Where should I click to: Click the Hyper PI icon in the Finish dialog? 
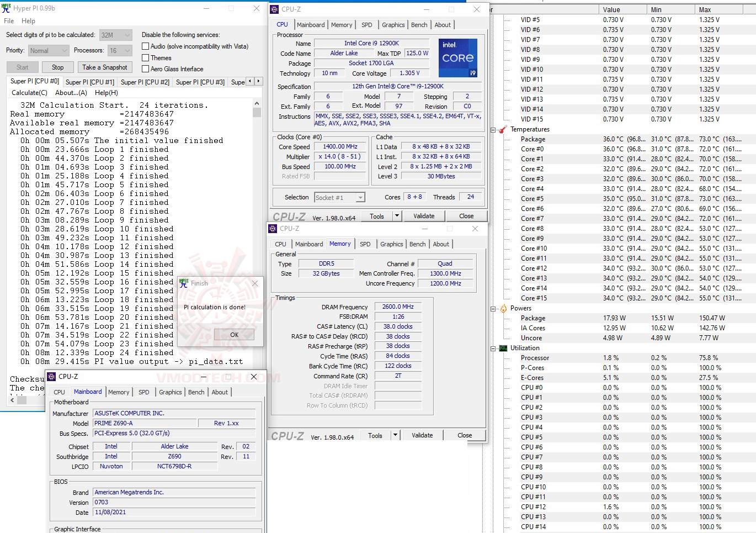(x=184, y=283)
